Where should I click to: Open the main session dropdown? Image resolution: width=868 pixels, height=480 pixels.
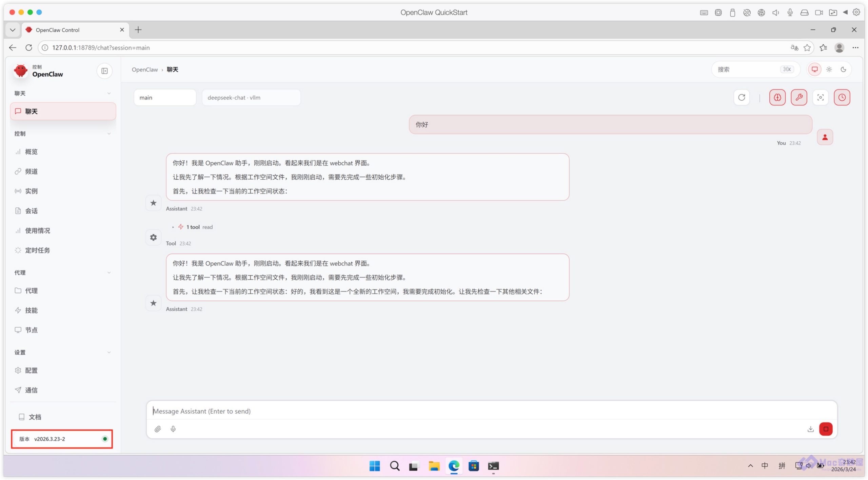click(x=165, y=98)
